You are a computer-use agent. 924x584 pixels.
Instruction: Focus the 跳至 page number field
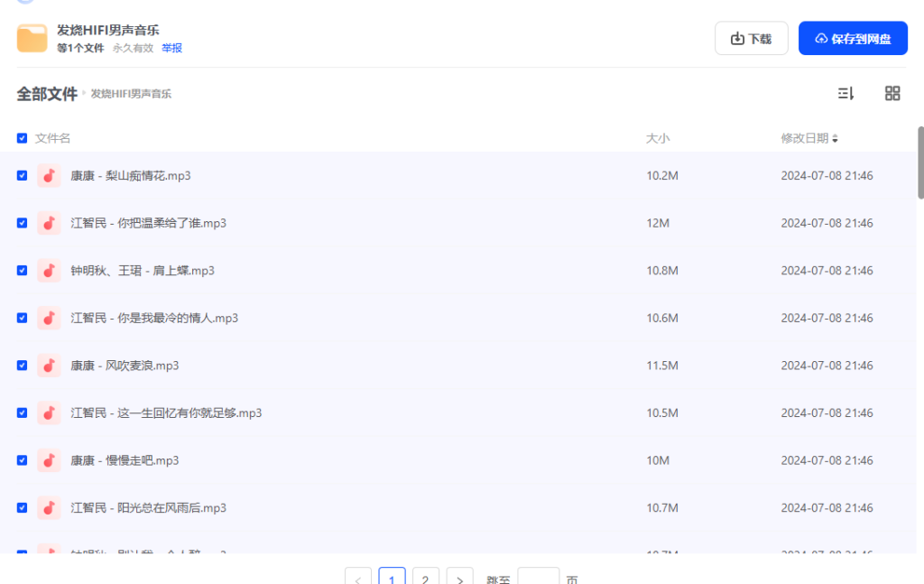tap(538, 577)
